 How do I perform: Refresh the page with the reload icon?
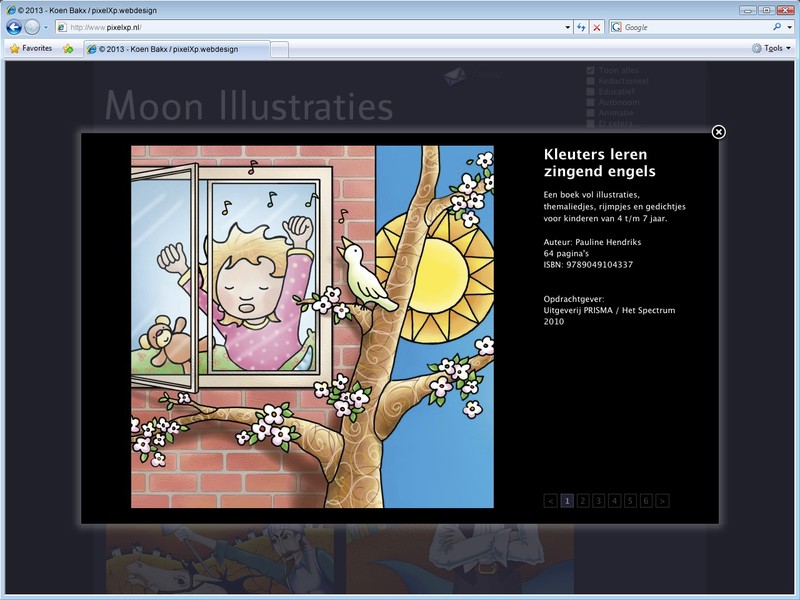(x=581, y=27)
